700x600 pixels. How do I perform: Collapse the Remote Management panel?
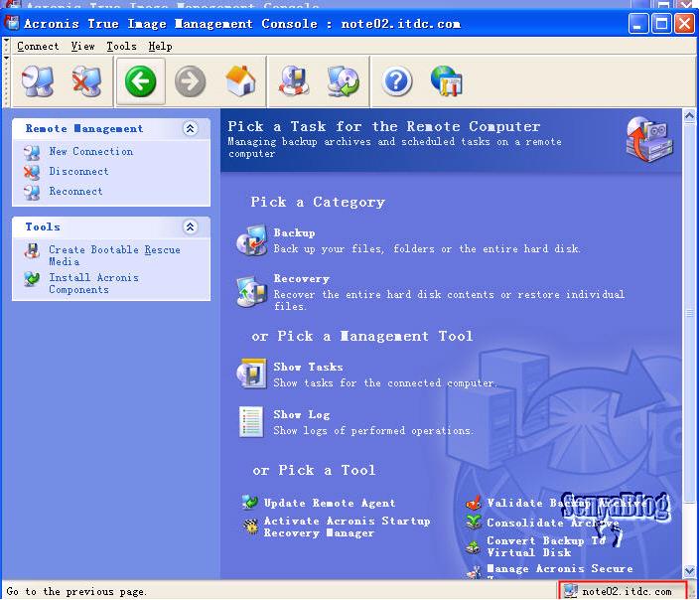pyautogui.click(x=190, y=129)
